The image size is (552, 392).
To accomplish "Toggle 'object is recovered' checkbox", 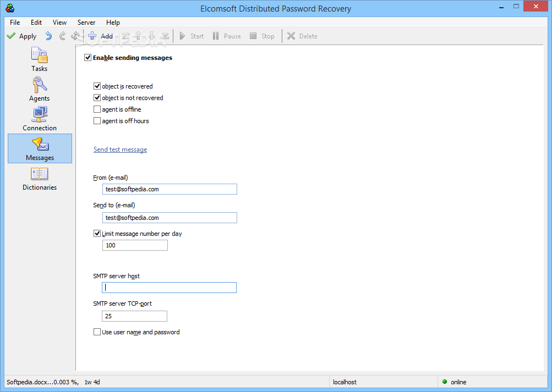I will (x=97, y=86).
